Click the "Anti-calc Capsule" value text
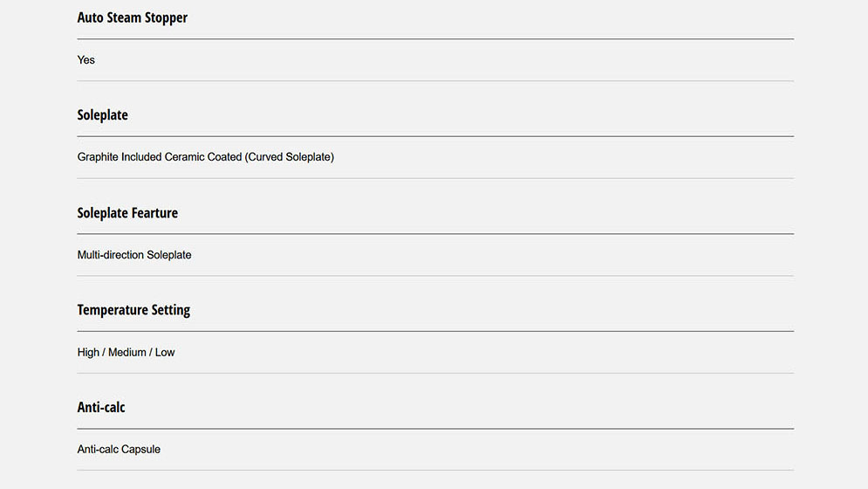This screenshot has height=489, width=868. pyautogui.click(x=119, y=450)
